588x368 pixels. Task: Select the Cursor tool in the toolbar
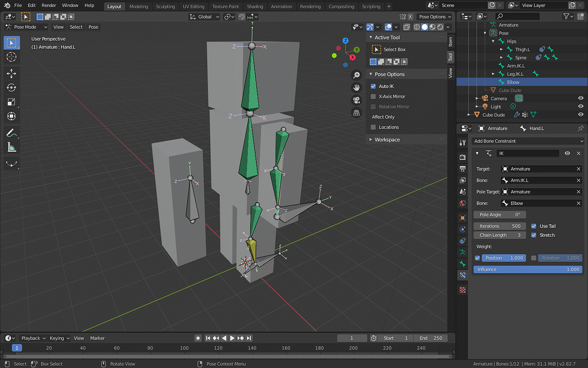click(x=11, y=57)
